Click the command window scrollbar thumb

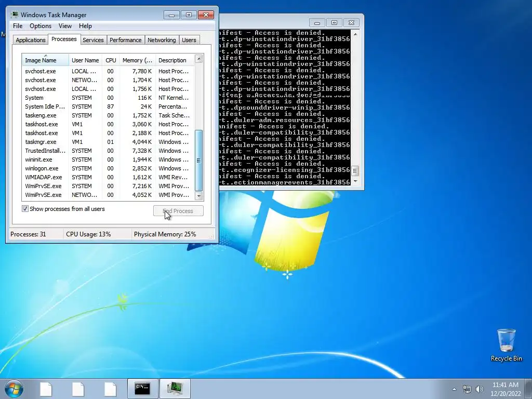pos(355,170)
